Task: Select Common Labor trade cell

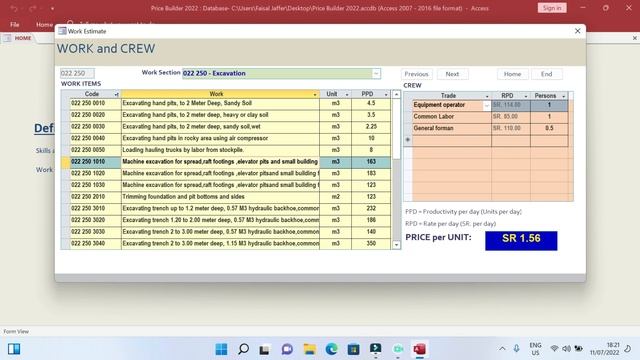Action: tap(451, 117)
